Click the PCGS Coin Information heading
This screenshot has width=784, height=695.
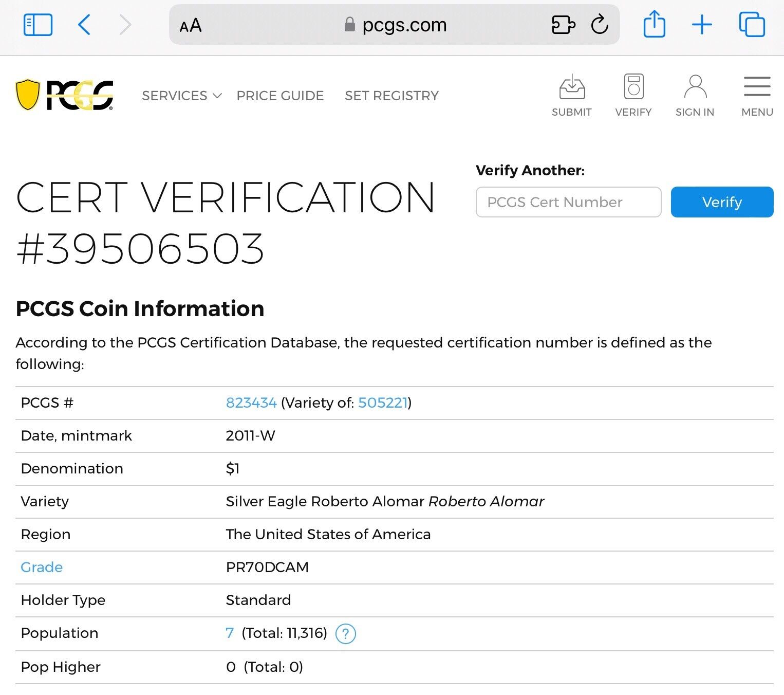pos(140,308)
